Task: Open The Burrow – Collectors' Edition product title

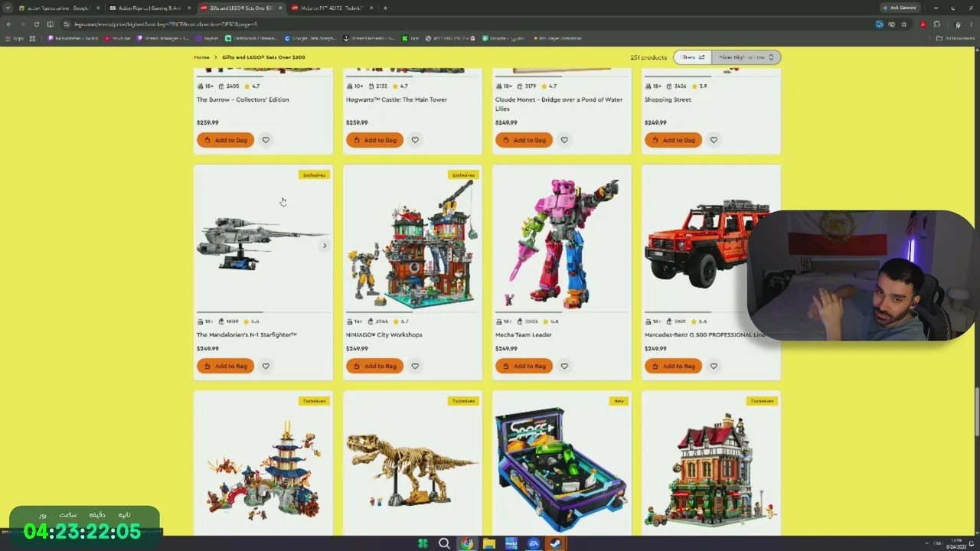Action: pos(243,99)
